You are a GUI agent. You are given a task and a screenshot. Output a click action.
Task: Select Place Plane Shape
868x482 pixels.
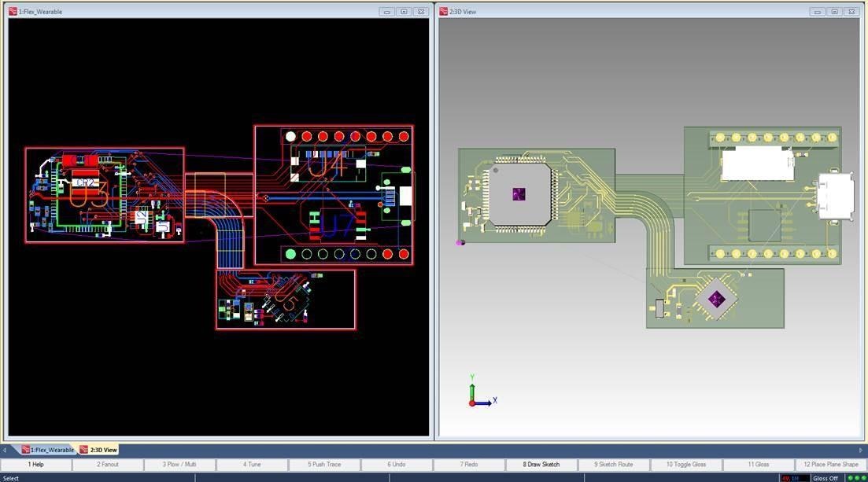(829, 464)
